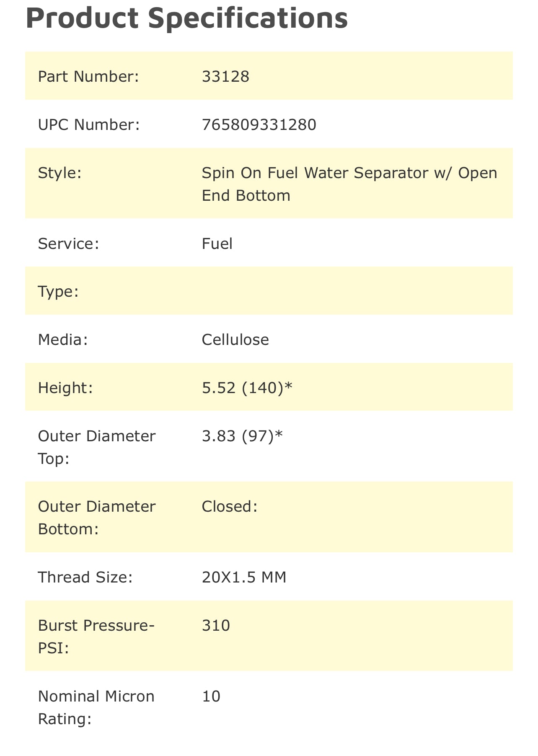Click the Part Number label
Screen dimensions: 538x756
point(88,76)
